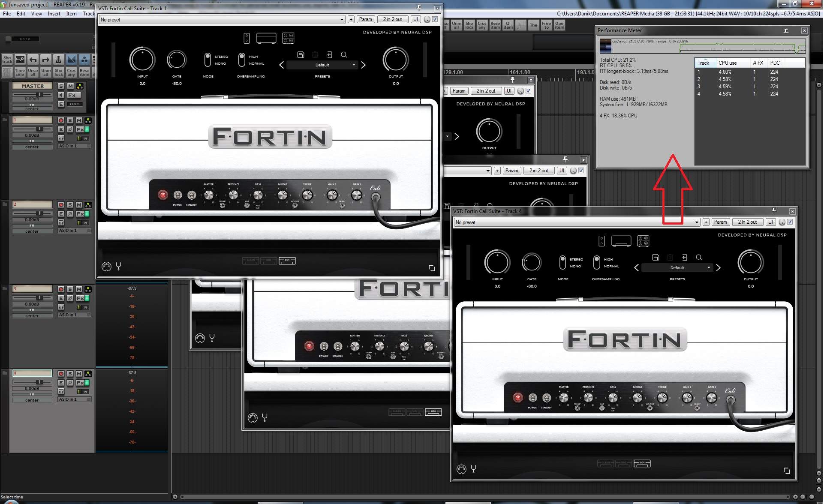Uncheck the bypass checkbox in Track 1 FX window
Viewport: 824px width, 504px height.
[x=435, y=19]
